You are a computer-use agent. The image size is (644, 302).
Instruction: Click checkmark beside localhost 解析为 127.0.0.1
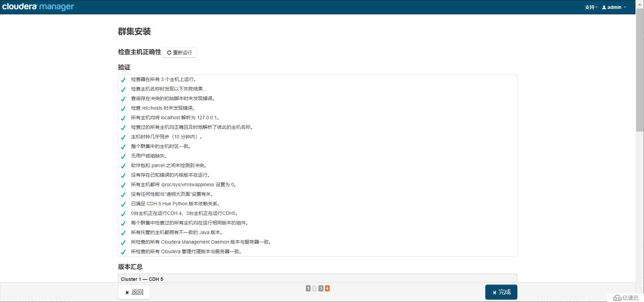pos(123,118)
